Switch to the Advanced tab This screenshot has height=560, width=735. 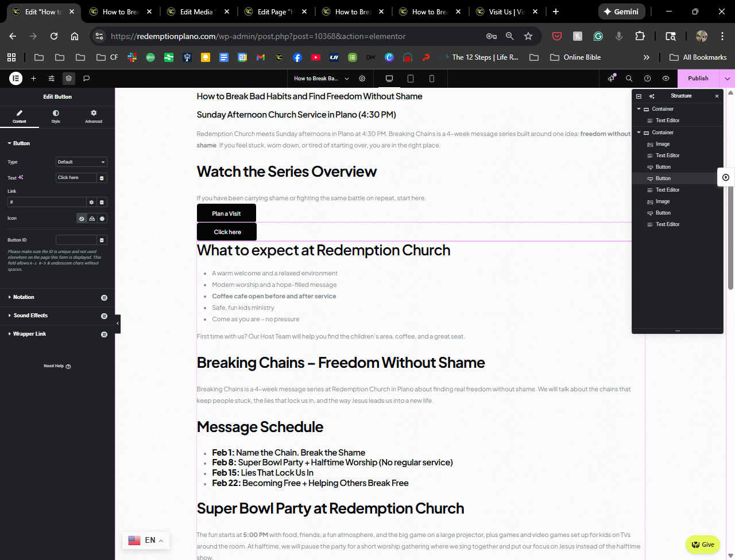[x=94, y=116]
